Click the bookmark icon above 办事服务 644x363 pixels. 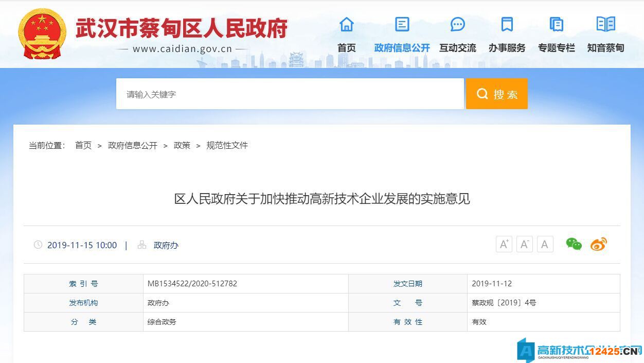tap(507, 24)
